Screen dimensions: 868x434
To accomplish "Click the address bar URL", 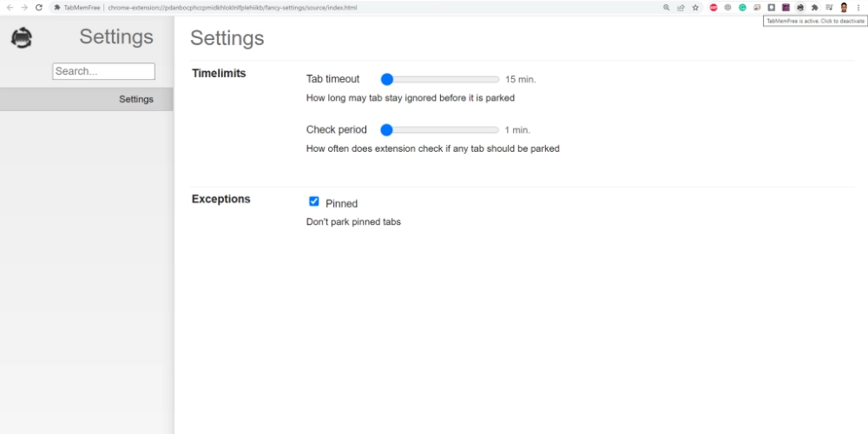I will click(x=232, y=8).
